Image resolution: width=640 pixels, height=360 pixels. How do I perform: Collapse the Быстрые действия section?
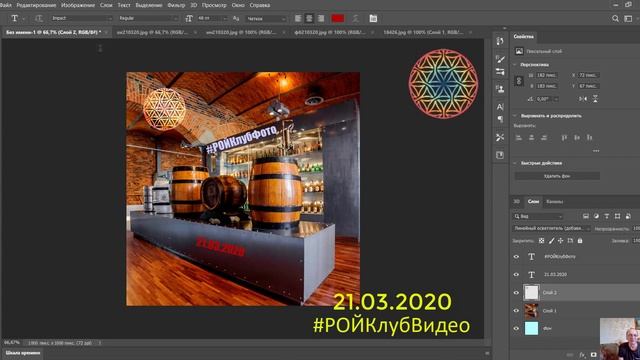click(515, 163)
